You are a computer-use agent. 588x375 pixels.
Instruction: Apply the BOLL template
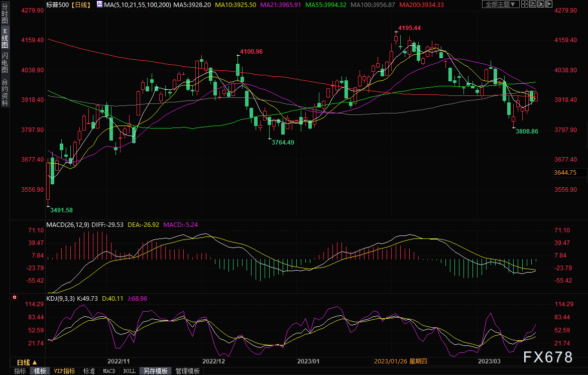pos(130,371)
